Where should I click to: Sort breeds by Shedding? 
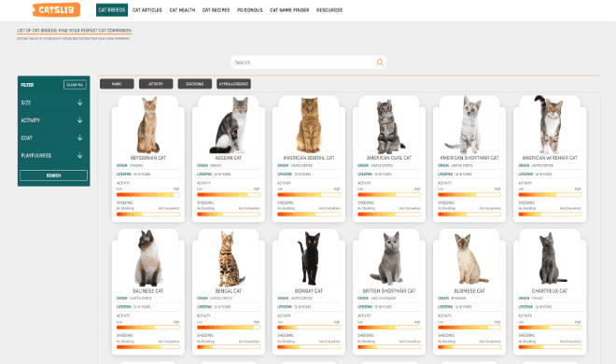[194, 84]
